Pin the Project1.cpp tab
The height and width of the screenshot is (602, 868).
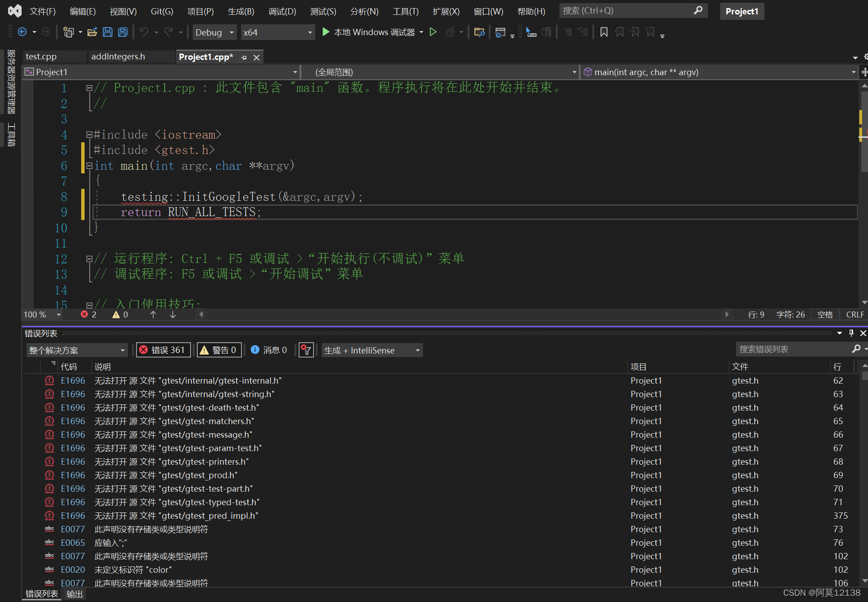point(244,57)
